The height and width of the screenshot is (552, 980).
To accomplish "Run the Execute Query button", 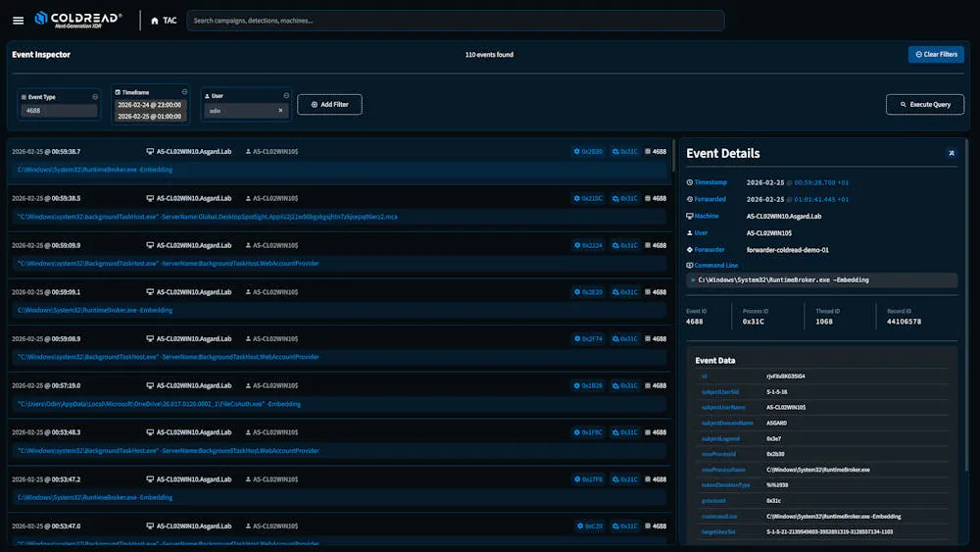I will pyautogui.click(x=924, y=104).
